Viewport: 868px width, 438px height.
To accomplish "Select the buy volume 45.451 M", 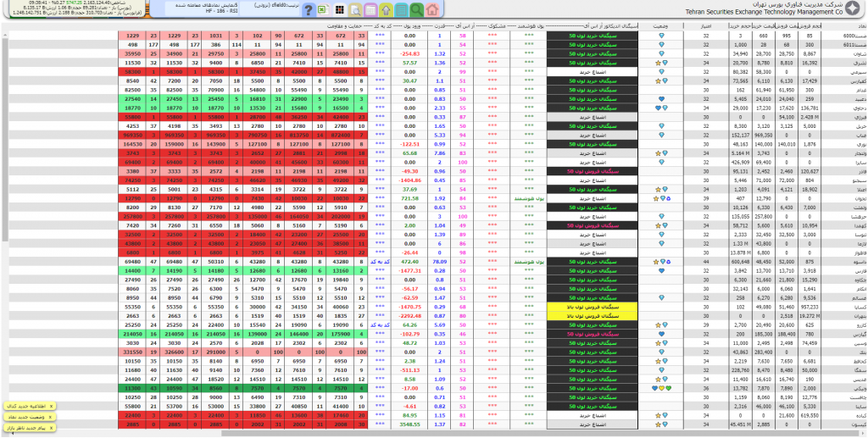I will tap(743, 424).
